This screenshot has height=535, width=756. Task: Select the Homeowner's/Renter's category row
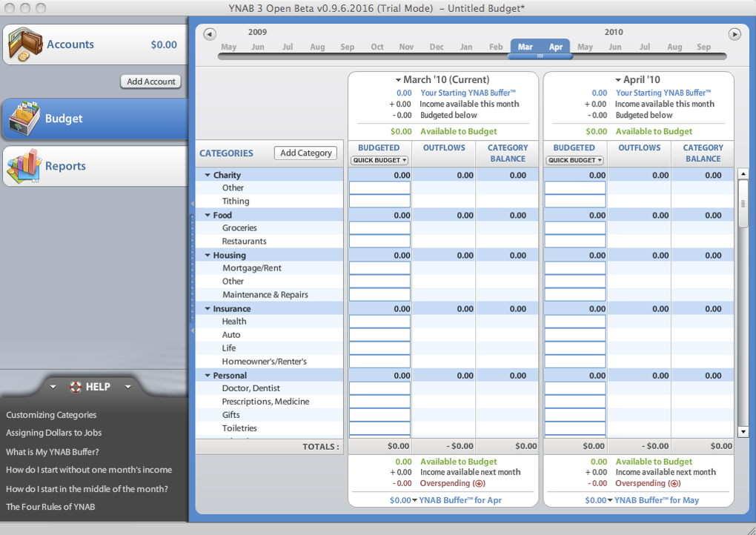[x=270, y=362]
